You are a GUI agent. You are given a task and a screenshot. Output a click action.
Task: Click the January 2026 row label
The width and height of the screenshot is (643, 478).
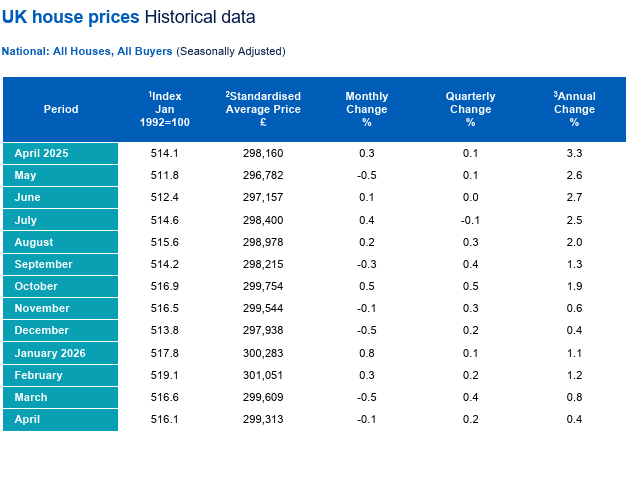tap(60, 353)
